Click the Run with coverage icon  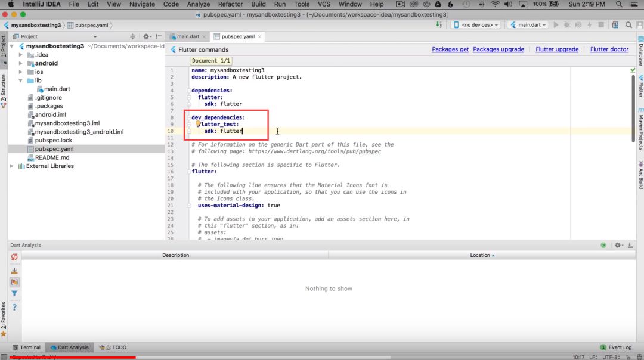point(578,25)
